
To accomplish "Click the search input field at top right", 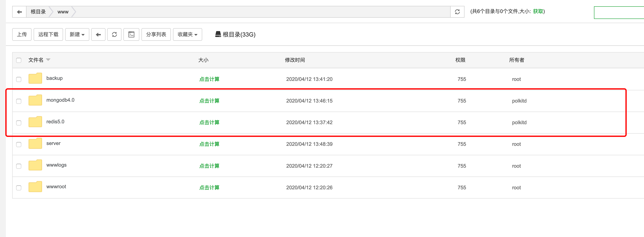I will pyautogui.click(x=619, y=12).
